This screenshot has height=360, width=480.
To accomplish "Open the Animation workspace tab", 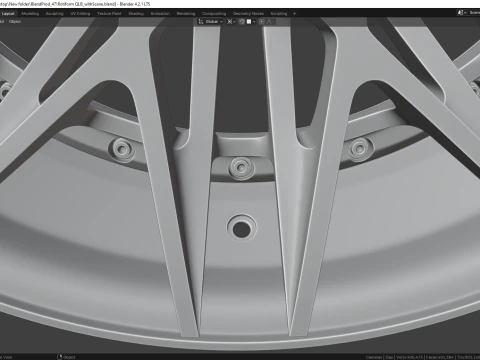I will (x=160, y=14).
